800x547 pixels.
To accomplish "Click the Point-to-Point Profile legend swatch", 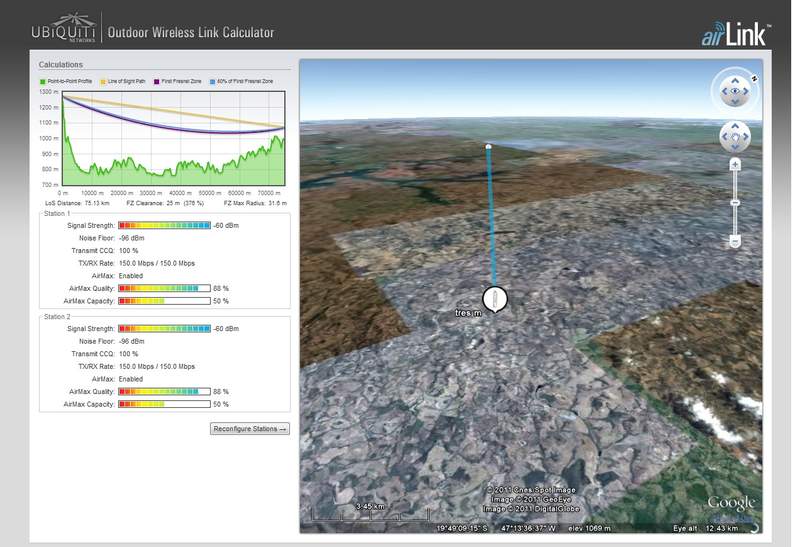I will pyautogui.click(x=43, y=82).
